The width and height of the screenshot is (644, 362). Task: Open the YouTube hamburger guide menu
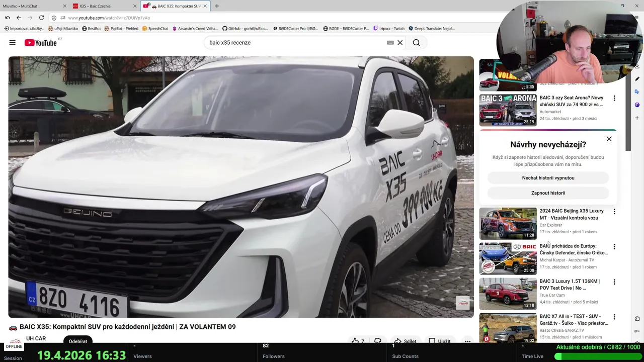tap(12, 43)
